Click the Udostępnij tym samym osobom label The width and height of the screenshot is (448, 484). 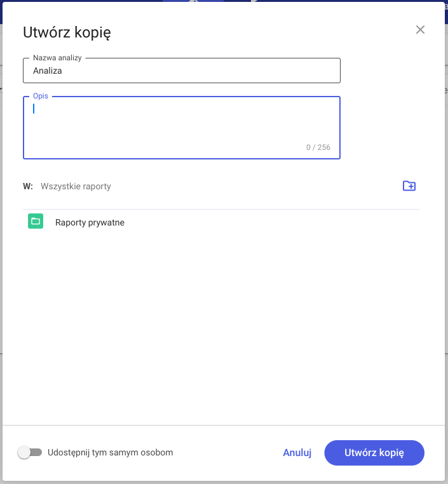coord(110,452)
